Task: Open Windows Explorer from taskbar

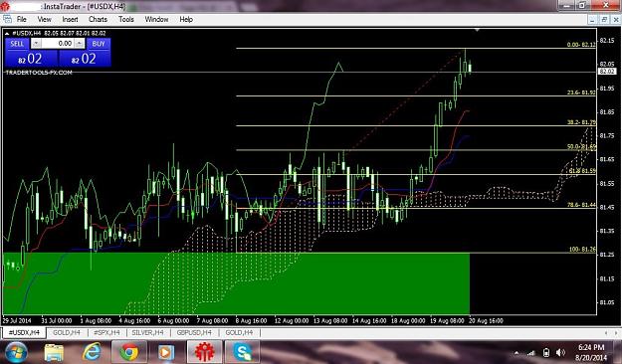Action: coord(54,352)
